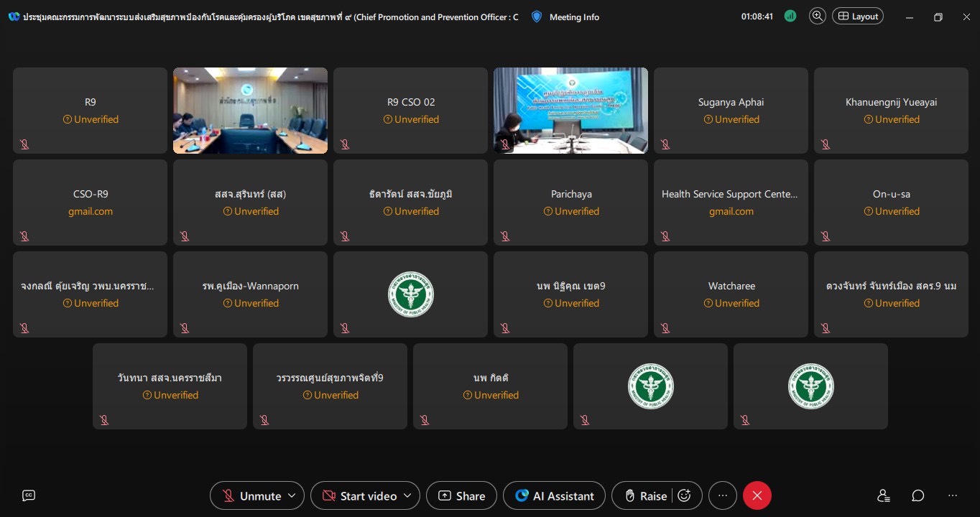
Task: Toggle the Start video button
Action: 359,495
